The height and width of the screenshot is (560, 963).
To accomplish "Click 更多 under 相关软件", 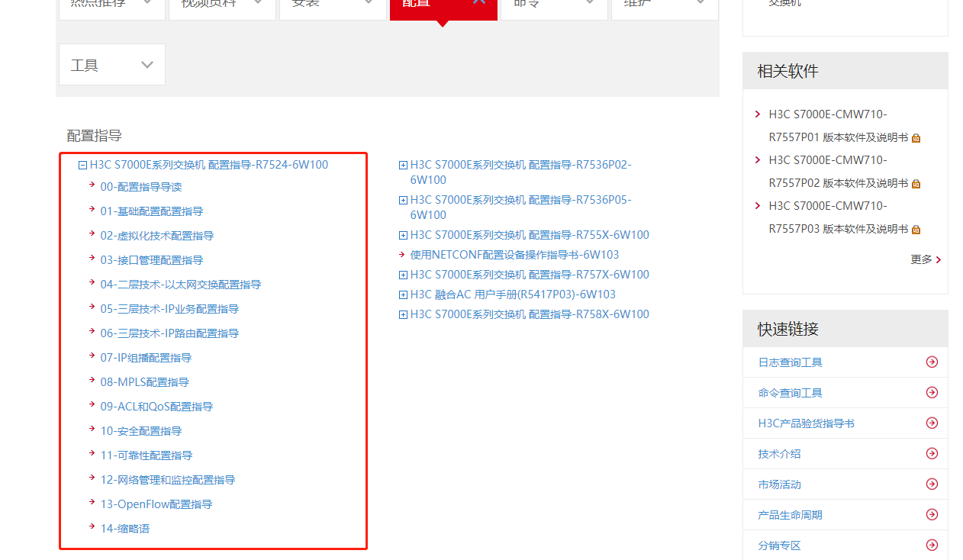I will (x=921, y=259).
